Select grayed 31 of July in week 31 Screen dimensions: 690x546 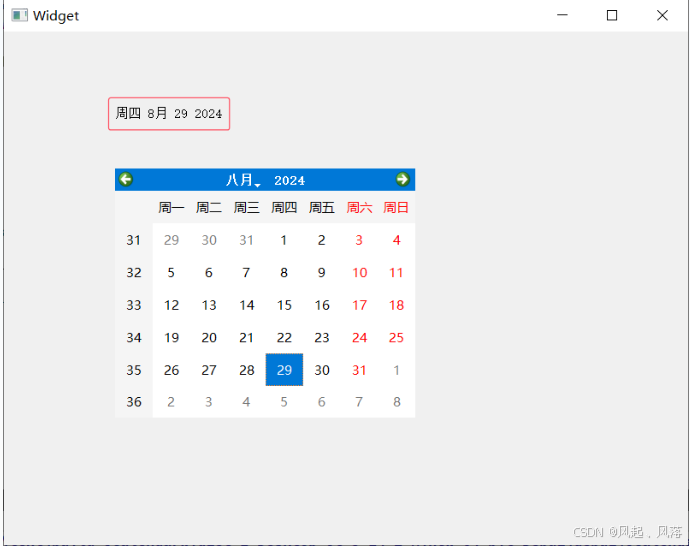tap(246, 240)
